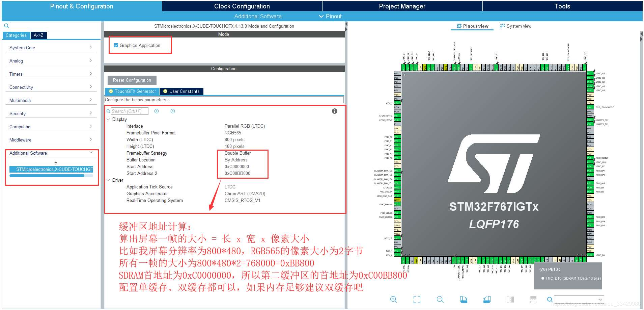
Task: Click the category search input field
Action: coord(55,26)
